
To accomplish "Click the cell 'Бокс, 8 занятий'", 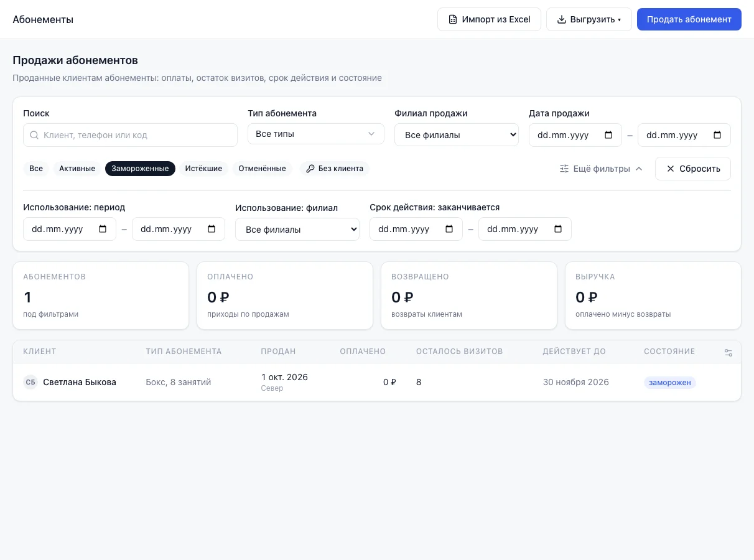I will coord(179,382).
